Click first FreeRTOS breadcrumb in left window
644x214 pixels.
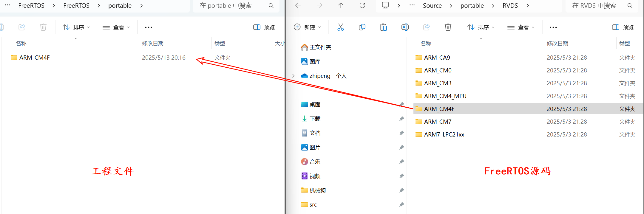point(31,6)
